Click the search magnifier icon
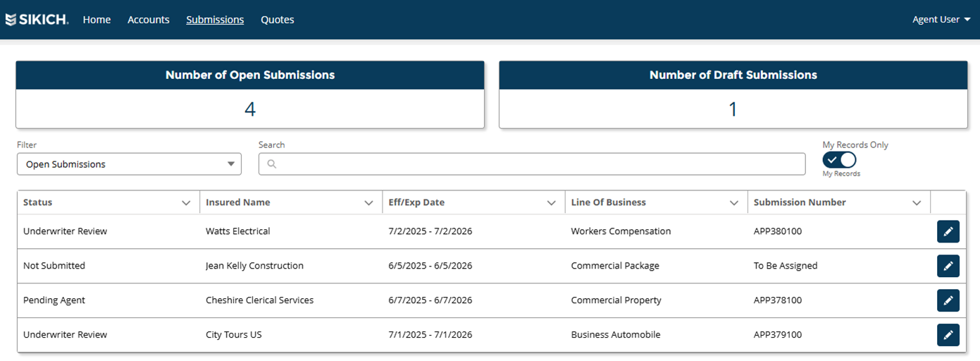980x361 pixels. [x=272, y=164]
